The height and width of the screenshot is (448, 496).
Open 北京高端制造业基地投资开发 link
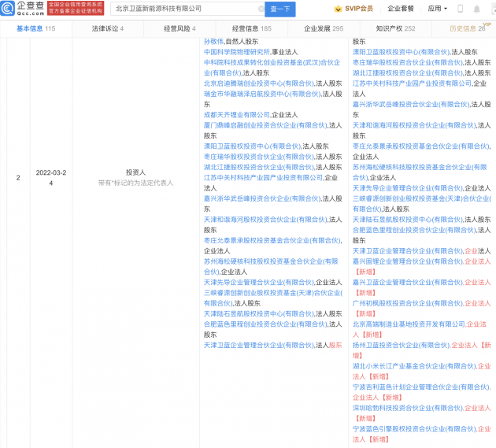[409, 324]
